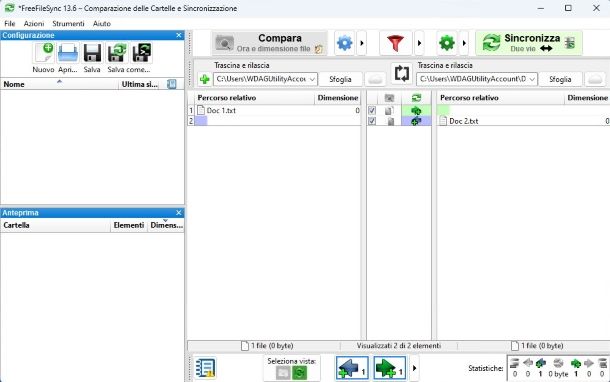Expand the view filter arrow beside green arrow
This screenshot has height=382, width=610.
[414, 368]
